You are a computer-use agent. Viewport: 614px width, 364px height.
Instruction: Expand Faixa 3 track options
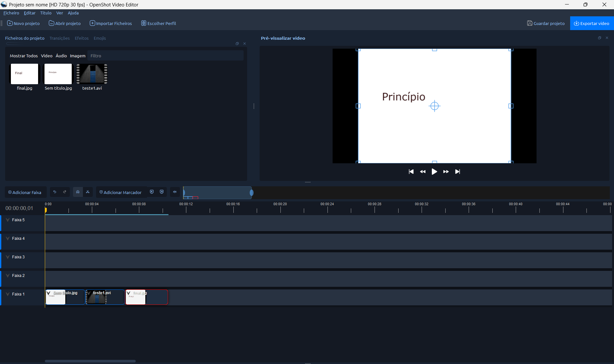point(8,257)
